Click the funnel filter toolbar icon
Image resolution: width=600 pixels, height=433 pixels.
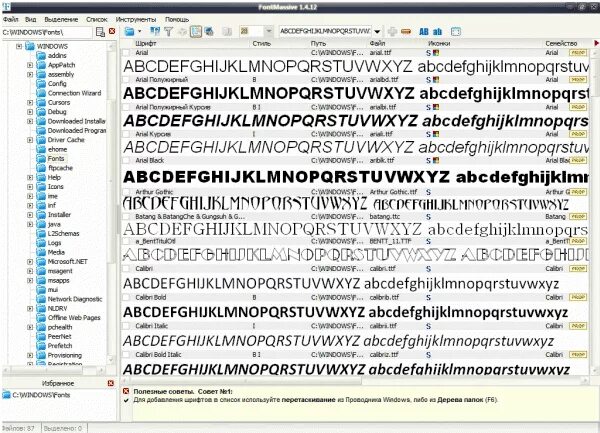[169, 31]
